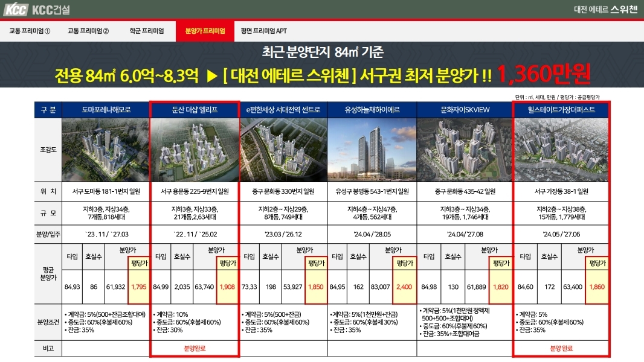Click the address 중구 문화동 435-42 일원

465,191
